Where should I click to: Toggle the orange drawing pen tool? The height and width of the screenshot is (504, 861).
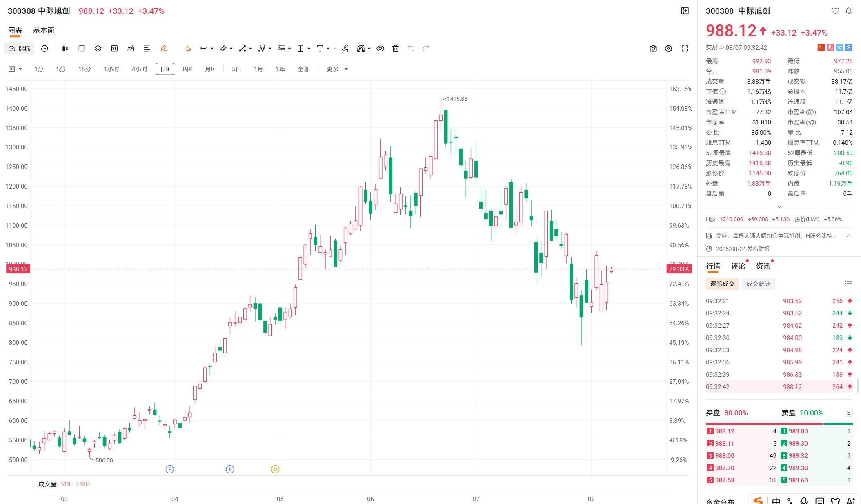pyautogui.click(x=163, y=49)
